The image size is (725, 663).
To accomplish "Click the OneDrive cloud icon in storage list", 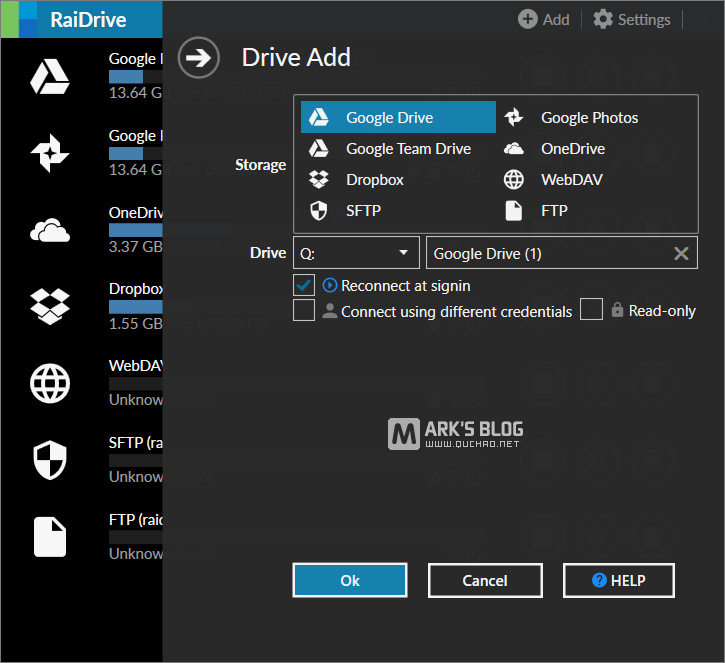I will tap(514, 148).
